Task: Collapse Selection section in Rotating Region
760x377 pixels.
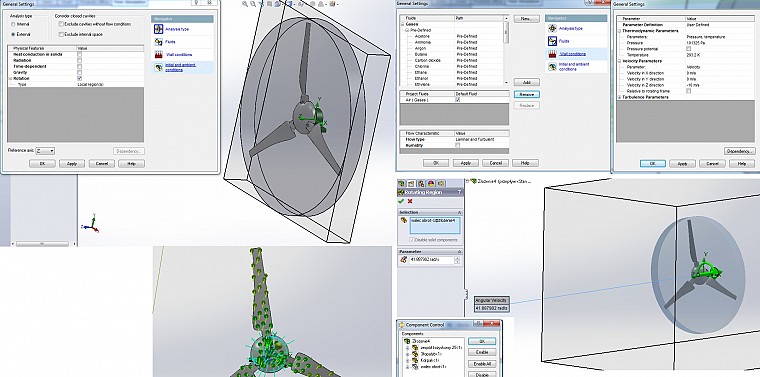Action: [459, 212]
